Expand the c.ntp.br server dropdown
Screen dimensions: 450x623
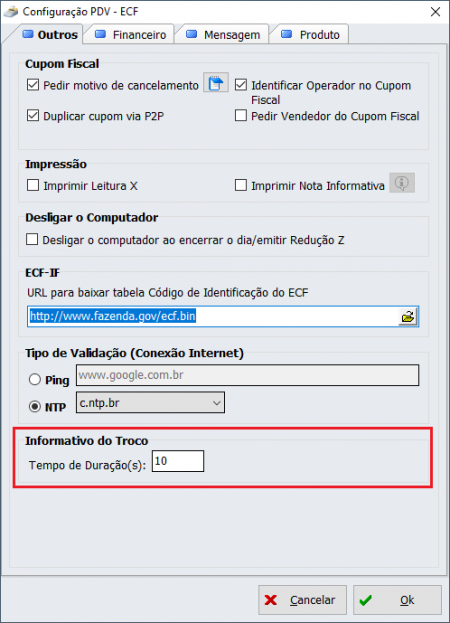pyautogui.click(x=150, y=402)
